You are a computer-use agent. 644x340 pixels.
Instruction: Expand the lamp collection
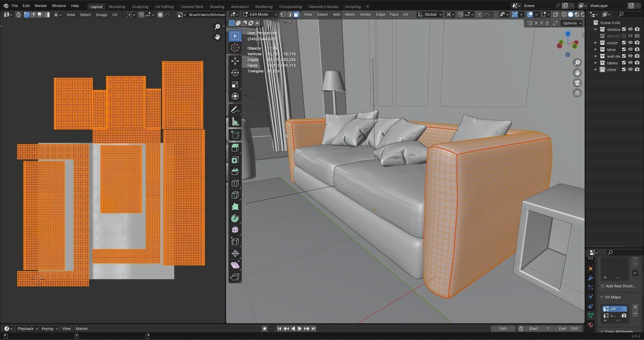click(596, 49)
